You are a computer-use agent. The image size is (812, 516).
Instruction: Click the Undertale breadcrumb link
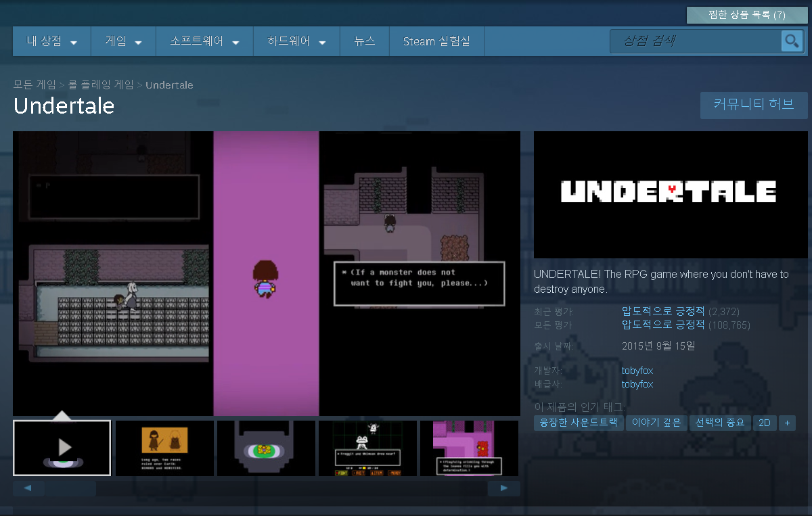(169, 85)
